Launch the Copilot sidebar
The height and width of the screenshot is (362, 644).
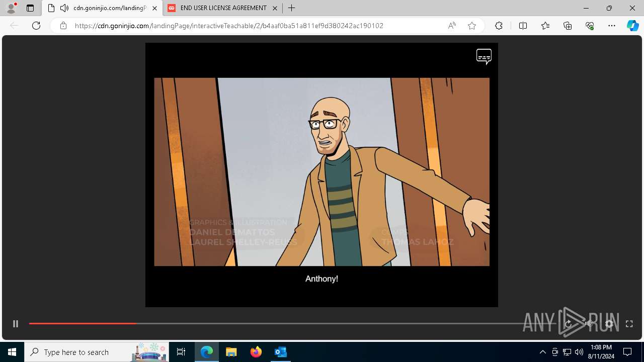coord(633,26)
